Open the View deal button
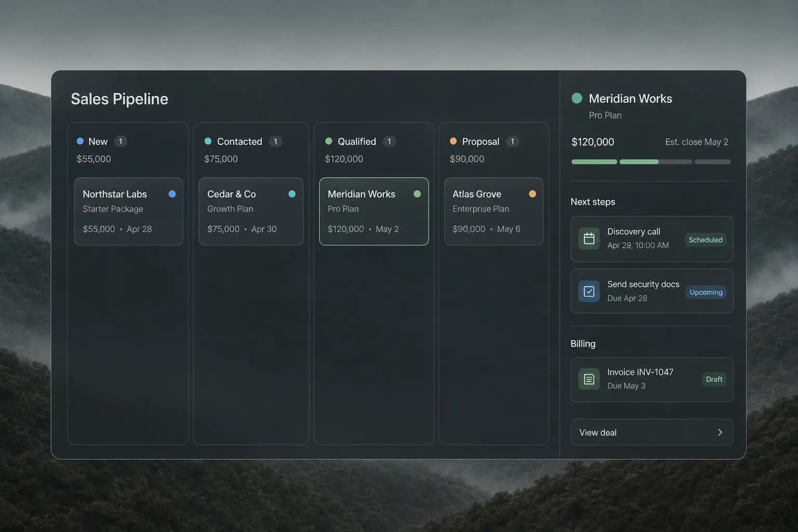This screenshot has width=798, height=532. click(x=652, y=432)
